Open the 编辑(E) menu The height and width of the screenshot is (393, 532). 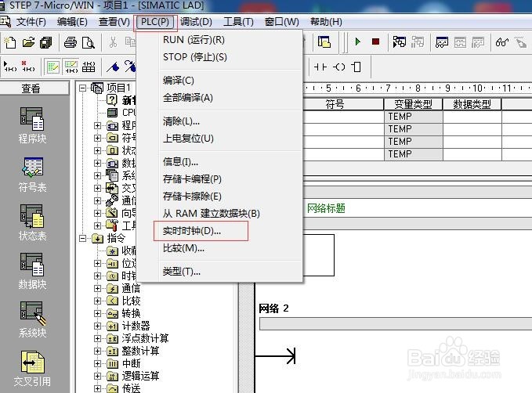click(72, 22)
